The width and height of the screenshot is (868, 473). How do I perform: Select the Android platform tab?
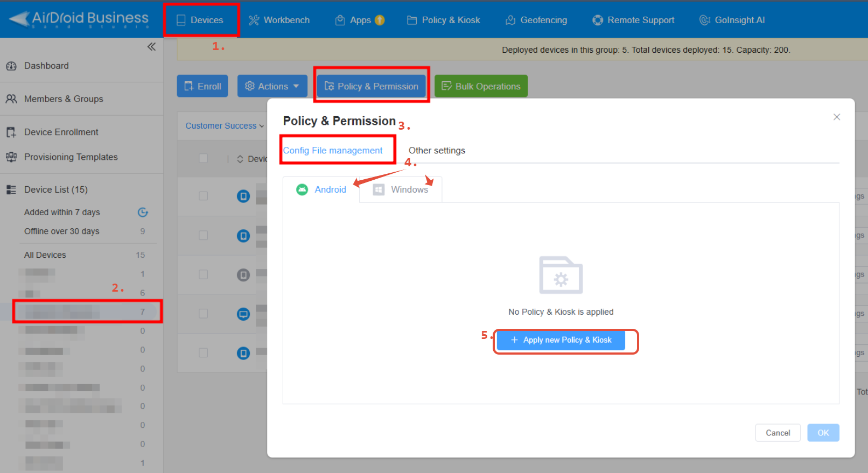(321, 189)
